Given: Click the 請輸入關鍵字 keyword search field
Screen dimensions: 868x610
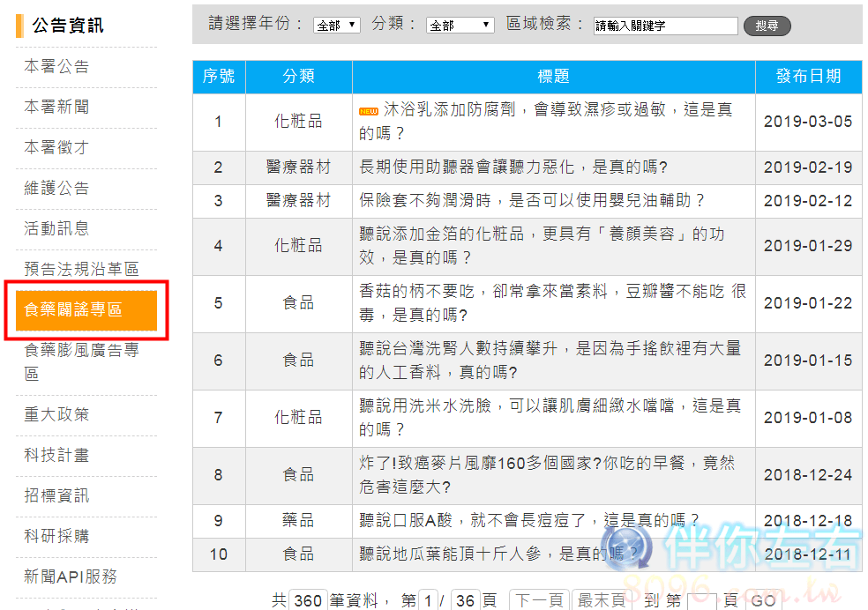Looking at the screenshot, I should [x=665, y=26].
